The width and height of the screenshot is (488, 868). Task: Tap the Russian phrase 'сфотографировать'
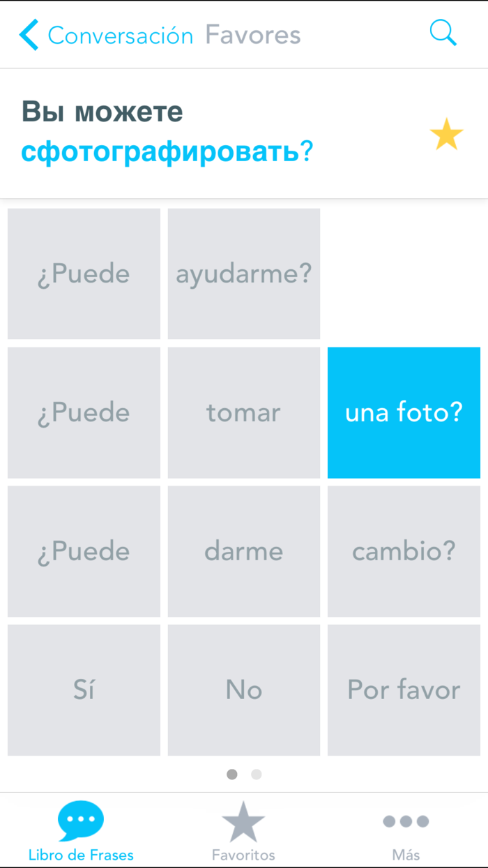(160, 151)
